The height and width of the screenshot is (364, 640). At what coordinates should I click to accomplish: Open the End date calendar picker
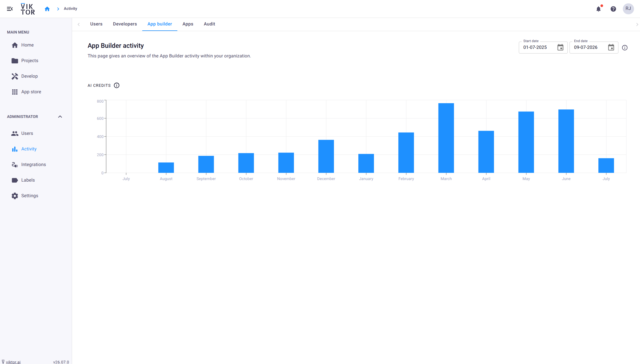click(611, 47)
